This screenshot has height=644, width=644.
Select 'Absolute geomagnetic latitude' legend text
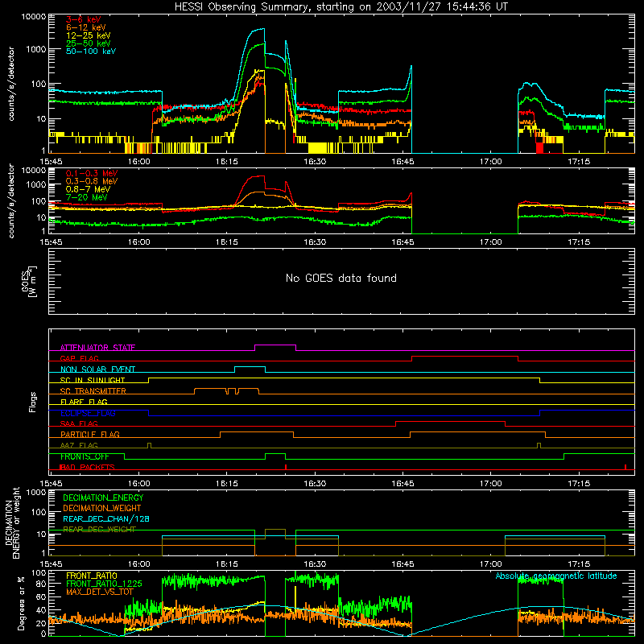(556, 576)
